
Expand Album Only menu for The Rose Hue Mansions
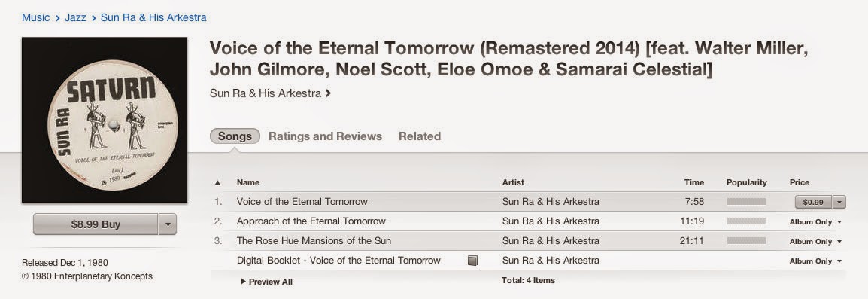tap(839, 241)
